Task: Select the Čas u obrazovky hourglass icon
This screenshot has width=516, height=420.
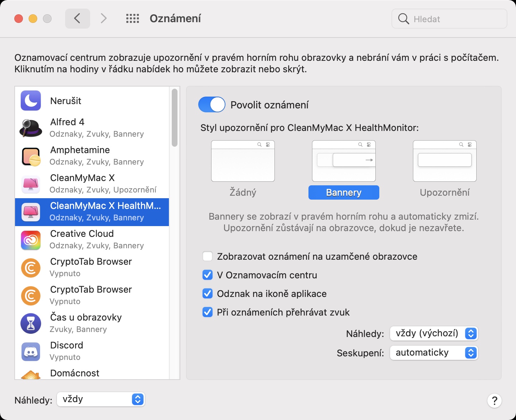Action: coord(31,323)
